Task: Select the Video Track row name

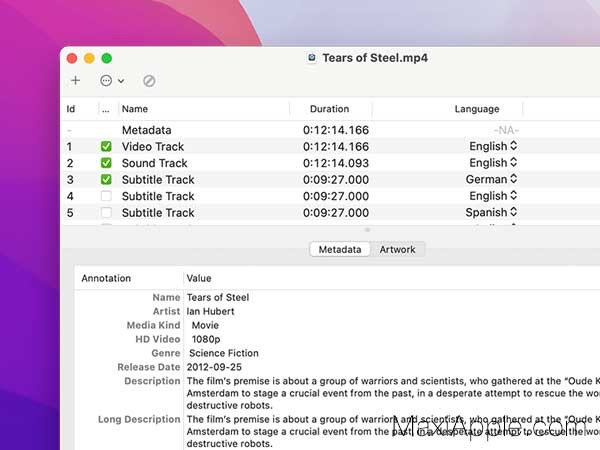Action: 153,147
